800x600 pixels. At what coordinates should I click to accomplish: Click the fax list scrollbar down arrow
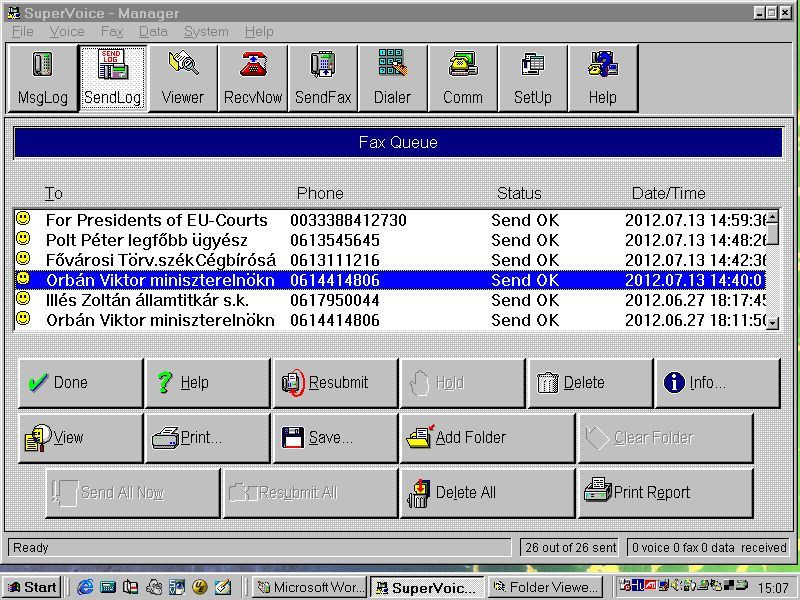(x=772, y=323)
